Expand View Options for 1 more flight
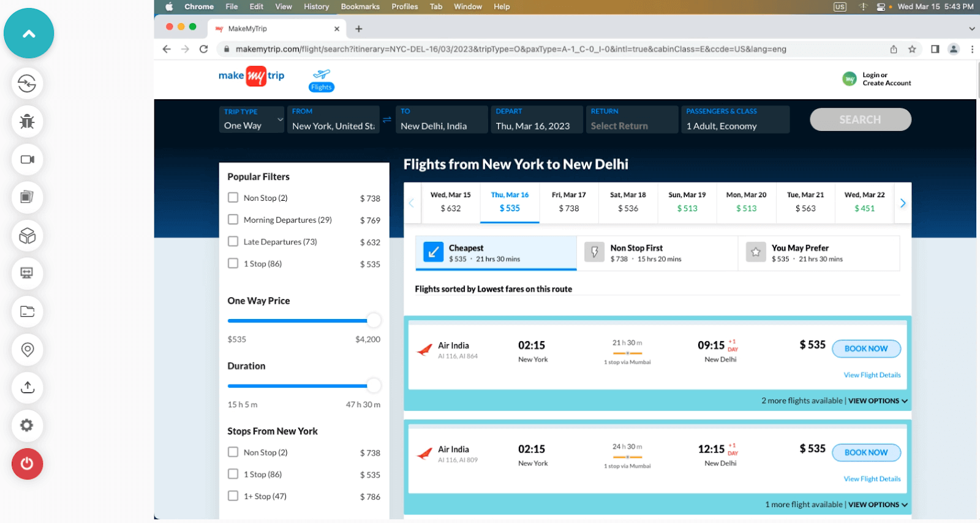The image size is (980, 523). tap(878, 505)
